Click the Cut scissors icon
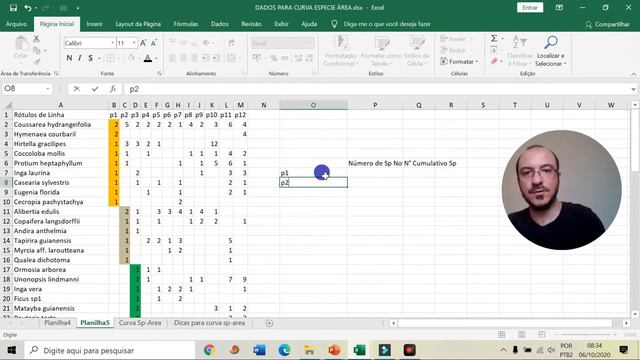 pos(36,39)
